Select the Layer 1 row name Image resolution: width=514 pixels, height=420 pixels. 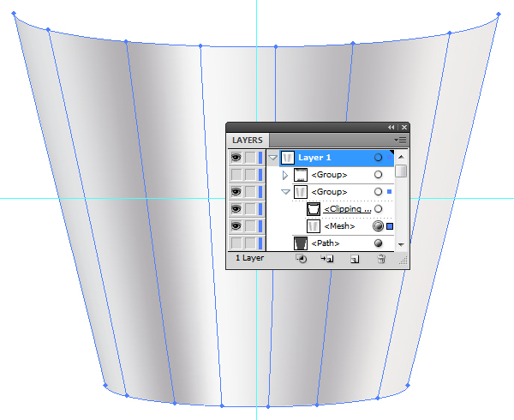point(314,158)
